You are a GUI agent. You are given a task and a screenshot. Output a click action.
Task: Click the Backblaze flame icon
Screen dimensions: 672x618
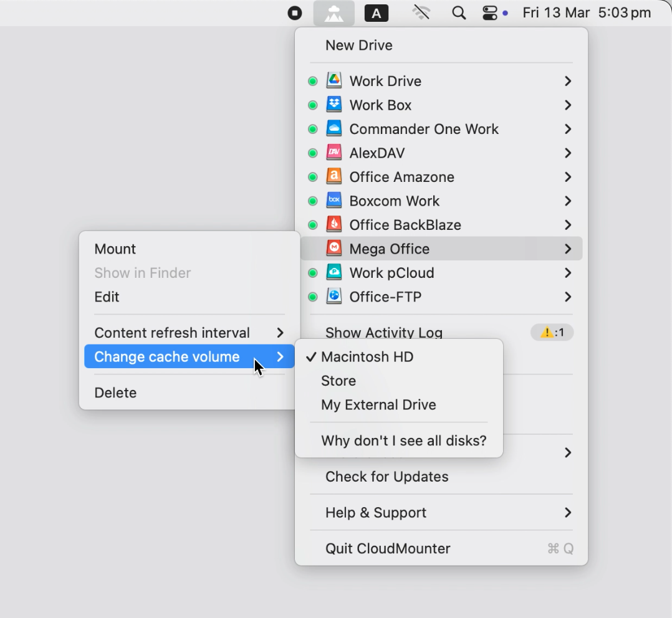[334, 224]
